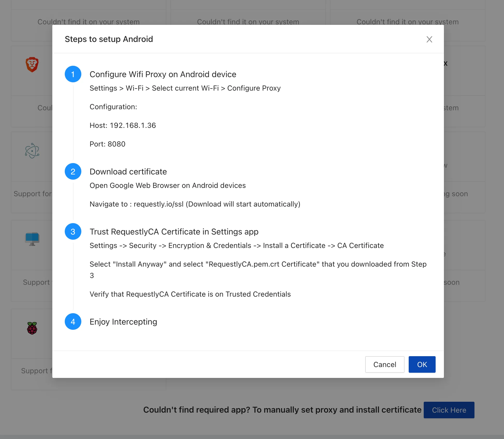
Task: Click 'Host: 192.168.1.36' text
Action: [x=123, y=126]
